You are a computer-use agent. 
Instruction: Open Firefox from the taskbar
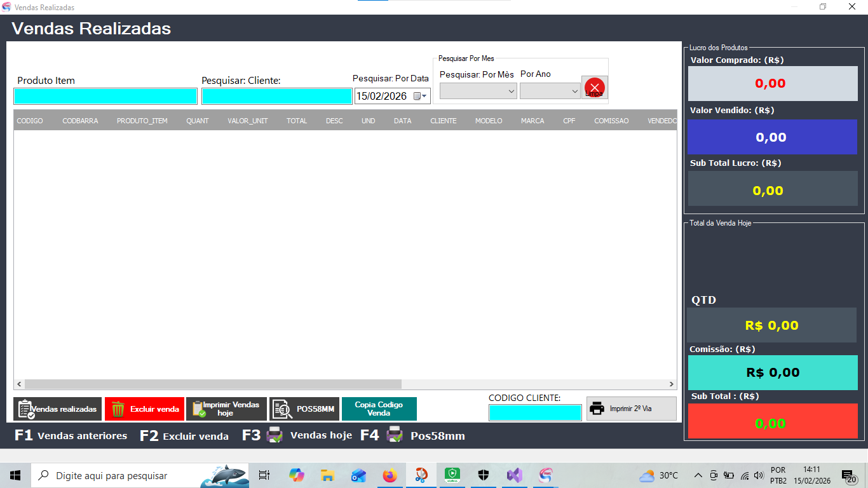point(390,475)
